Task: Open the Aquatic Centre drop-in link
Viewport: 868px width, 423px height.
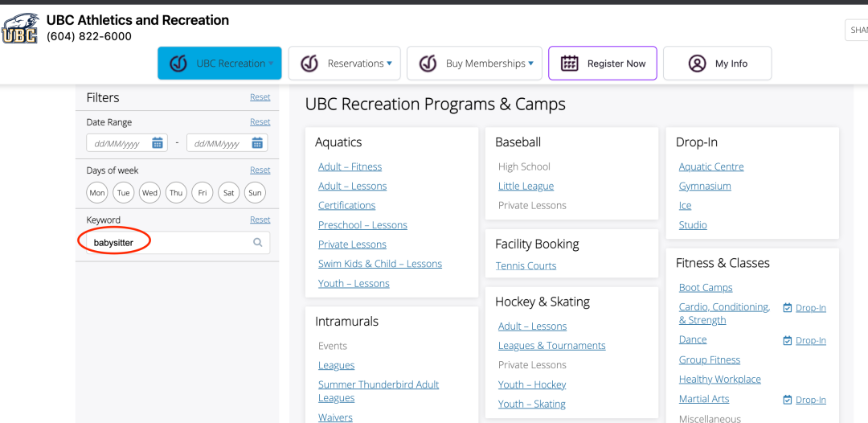Action: (711, 166)
